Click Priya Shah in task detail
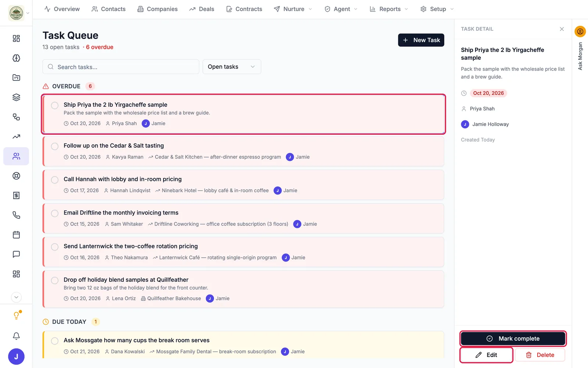This screenshot has height=368, width=588. 482,109
